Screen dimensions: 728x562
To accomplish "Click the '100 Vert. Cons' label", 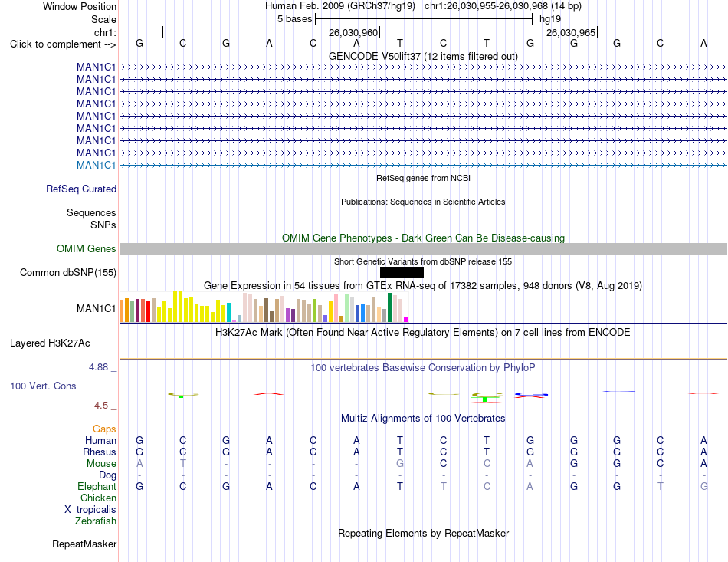I will (43, 386).
